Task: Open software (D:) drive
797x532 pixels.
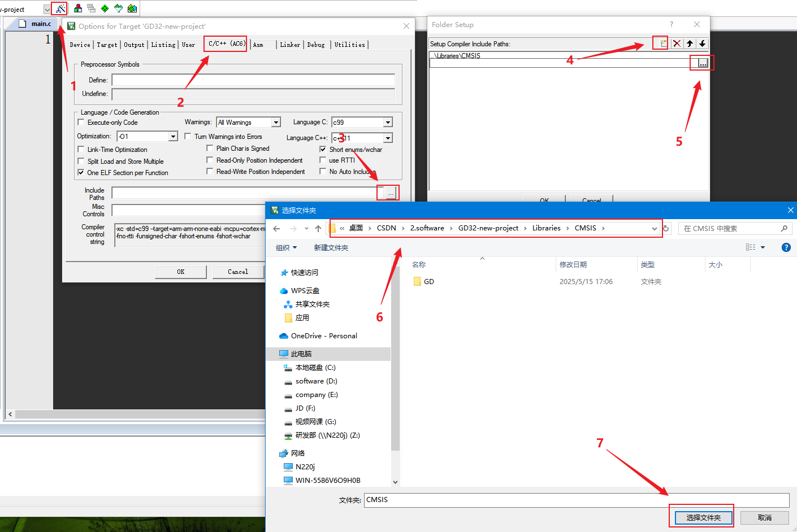Action: tap(316, 381)
